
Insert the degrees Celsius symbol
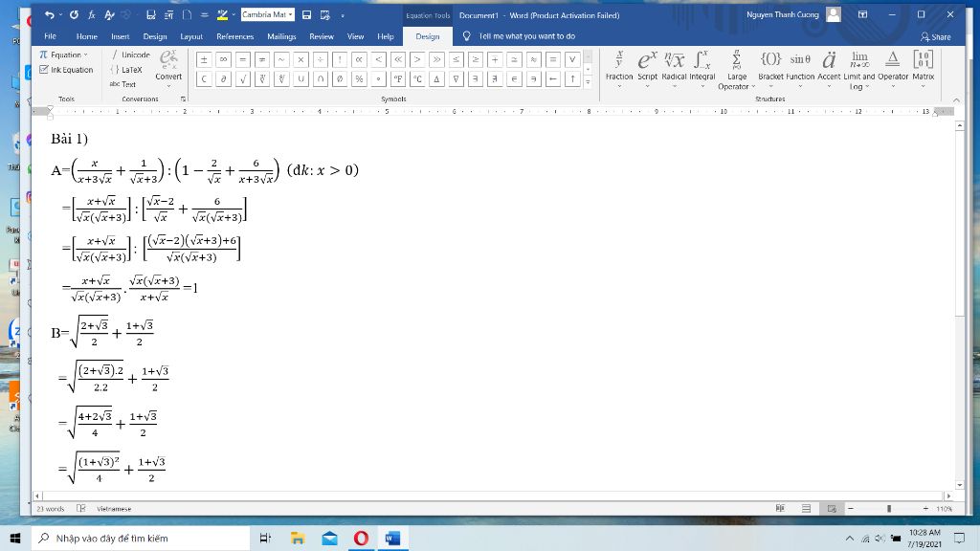(x=417, y=78)
